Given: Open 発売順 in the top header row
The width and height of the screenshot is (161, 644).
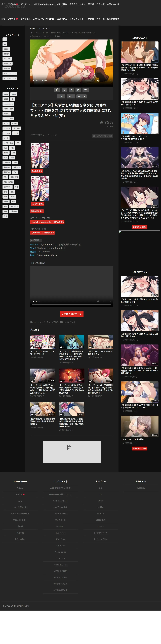Looking at the screenshot, I should 91,5.
